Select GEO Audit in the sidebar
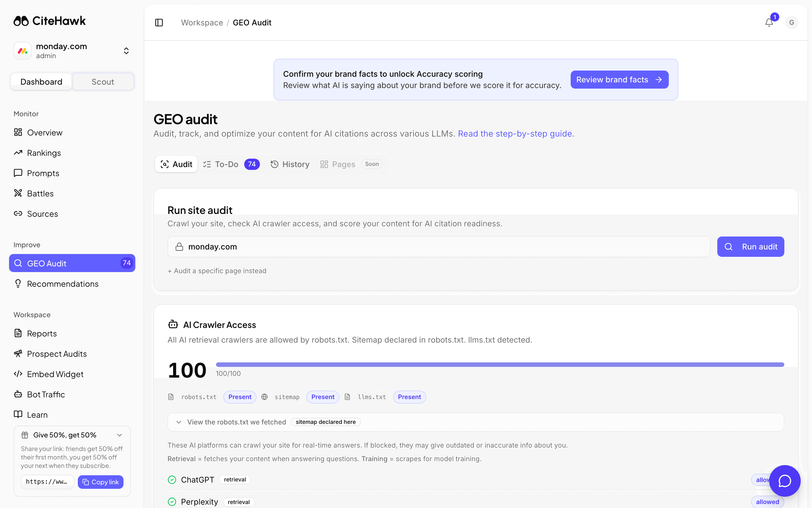This screenshot has width=812, height=508. (72, 263)
